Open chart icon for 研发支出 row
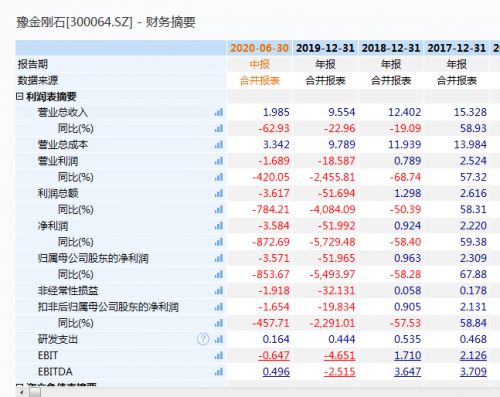This screenshot has width=500, height=397. click(x=219, y=339)
